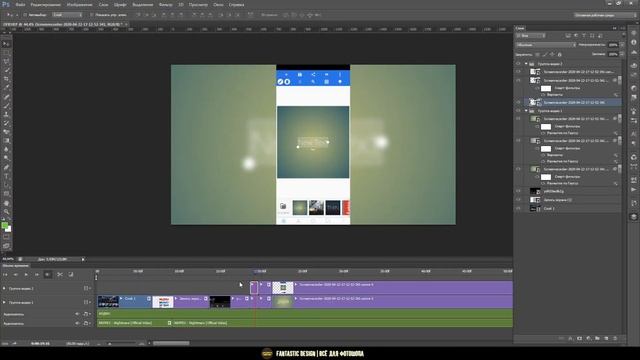Open the layer kind filter dropdown
Image resolution: width=640 pixels, height=360 pixels.
tap(530, 36)
